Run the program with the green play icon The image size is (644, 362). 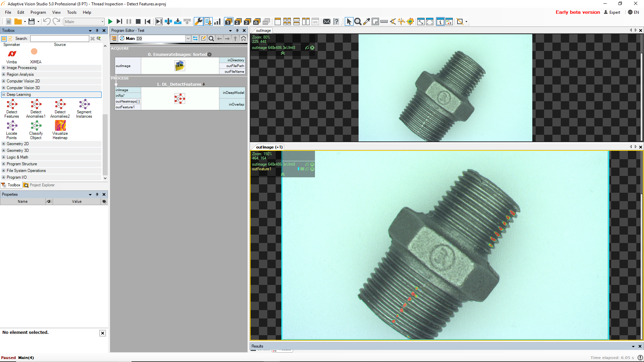click(x=110, y=21)
